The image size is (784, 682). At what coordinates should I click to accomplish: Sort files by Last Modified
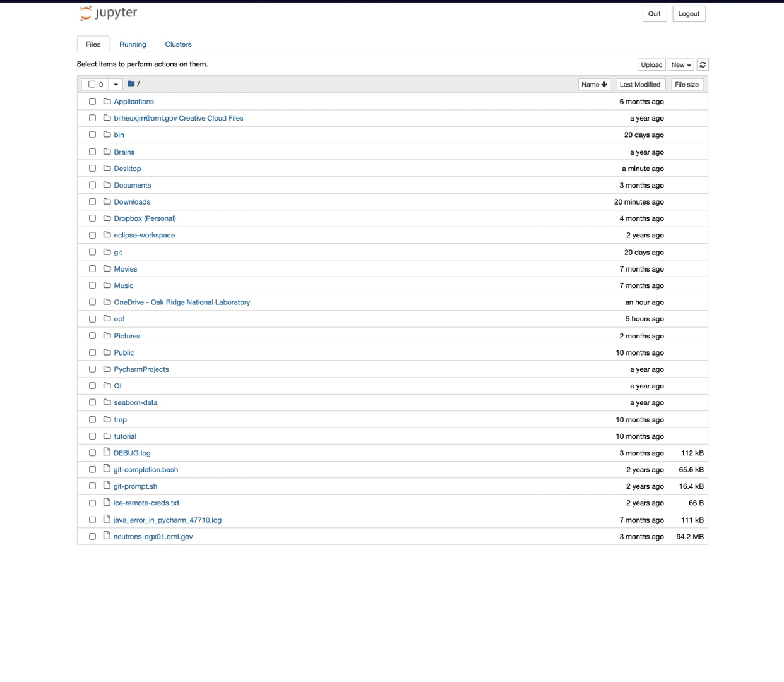click(639, 85)
